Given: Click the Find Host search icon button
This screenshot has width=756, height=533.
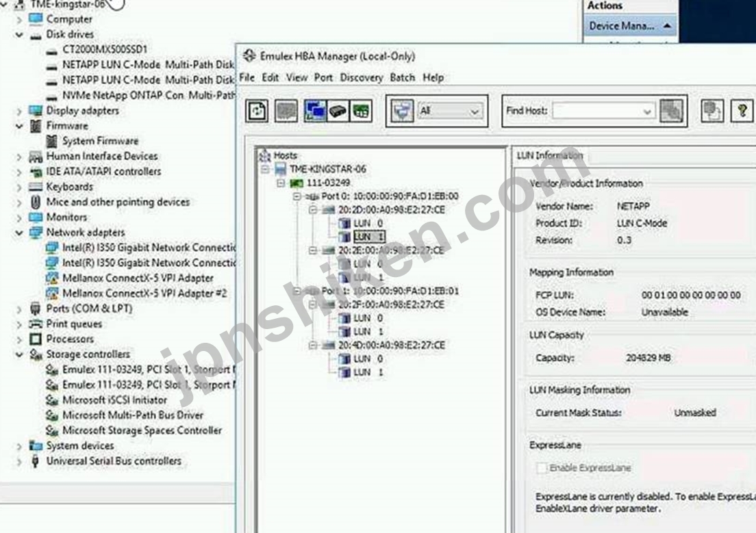Looking at the screenshot, I should (x=671, y=111).
